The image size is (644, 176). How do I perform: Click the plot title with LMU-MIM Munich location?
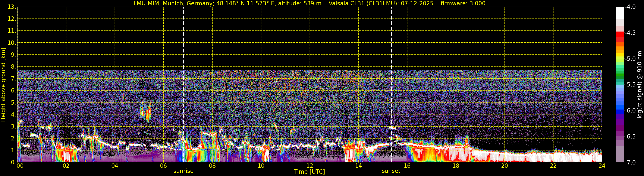227,3
